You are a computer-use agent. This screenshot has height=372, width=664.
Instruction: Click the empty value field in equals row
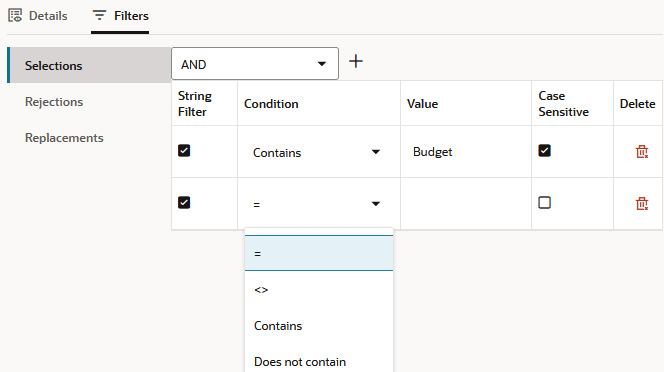(466, 204)
